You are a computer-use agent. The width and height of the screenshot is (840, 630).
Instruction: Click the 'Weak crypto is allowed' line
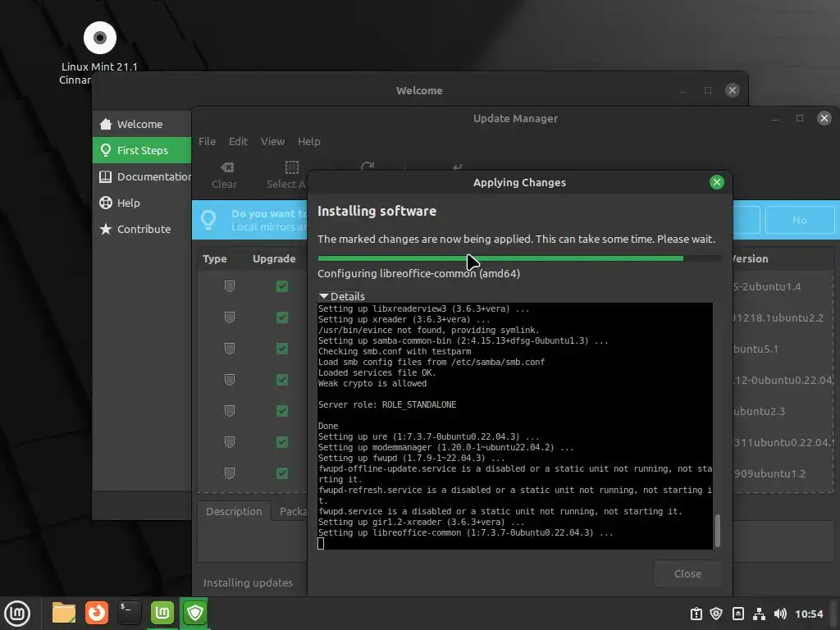[372, 384]
